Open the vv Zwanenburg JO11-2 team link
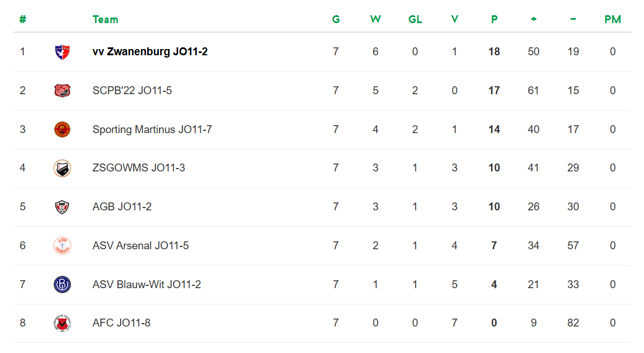 (150, 52)
